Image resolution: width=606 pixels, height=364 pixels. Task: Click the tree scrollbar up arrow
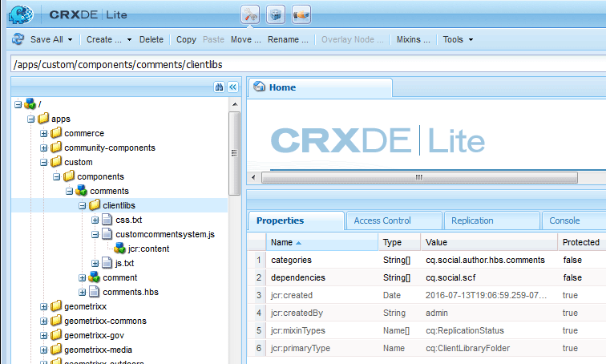pyautogui.click(x=234, y=104)
